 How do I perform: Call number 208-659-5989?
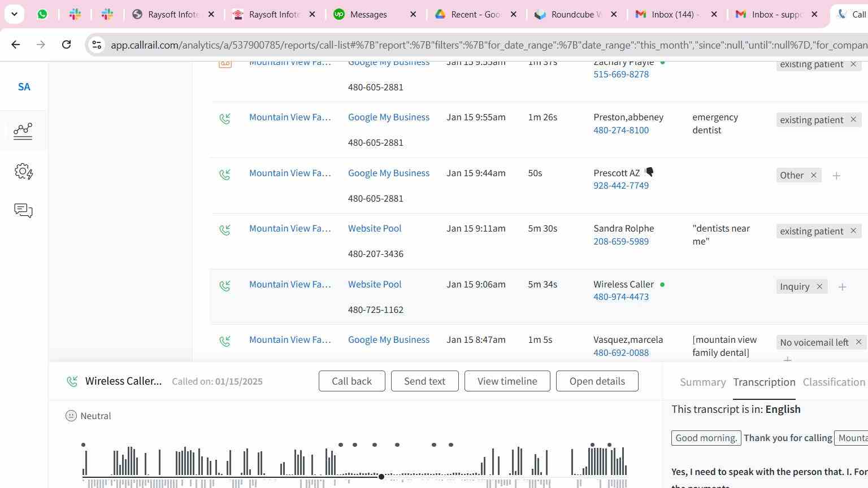[x=621, y=241]
